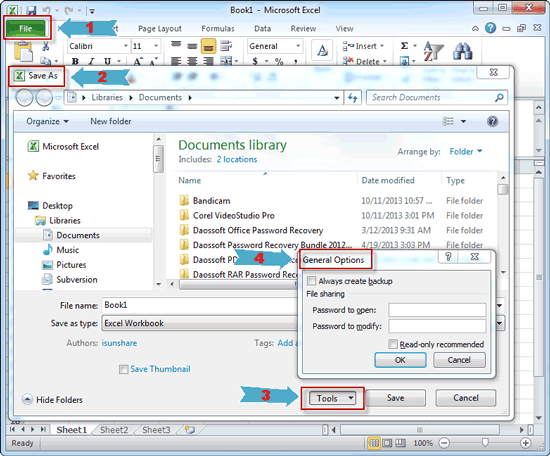Image resolution: width=550 pixels, height=456 pixels.
Task: Enable Always create backup checkbox
Action: click(311, 281)
